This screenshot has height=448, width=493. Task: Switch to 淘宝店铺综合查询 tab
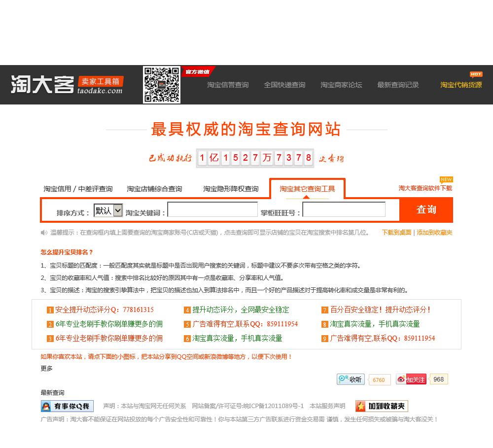point(154,189)
